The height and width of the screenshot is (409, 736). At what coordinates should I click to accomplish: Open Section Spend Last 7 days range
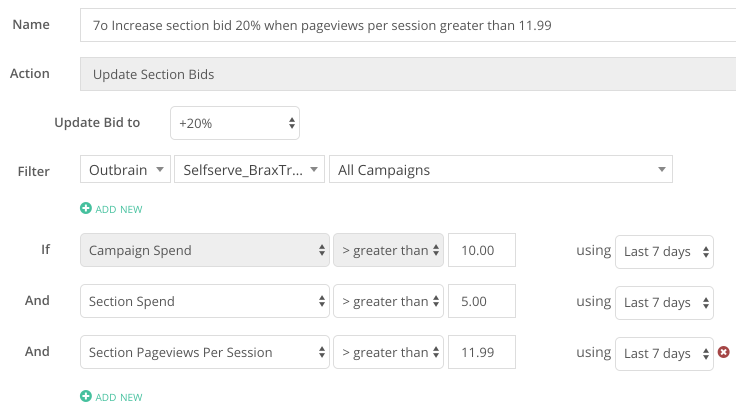point(664,303)
